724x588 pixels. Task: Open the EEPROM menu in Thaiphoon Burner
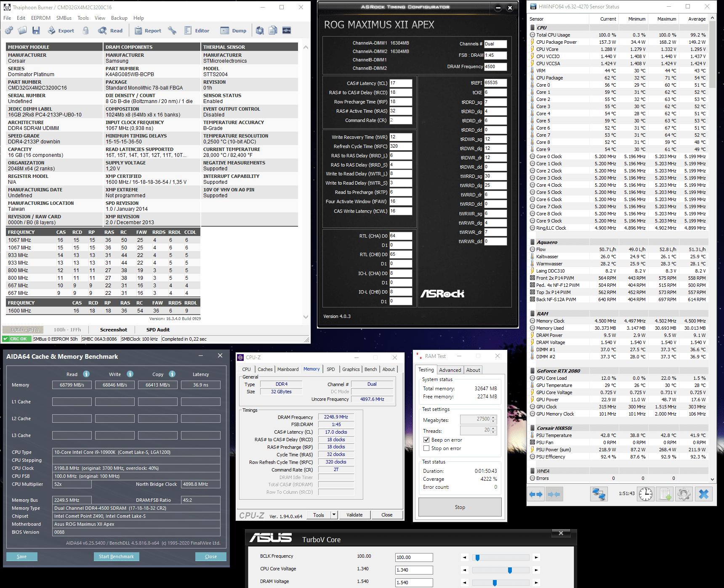point(41,18)
